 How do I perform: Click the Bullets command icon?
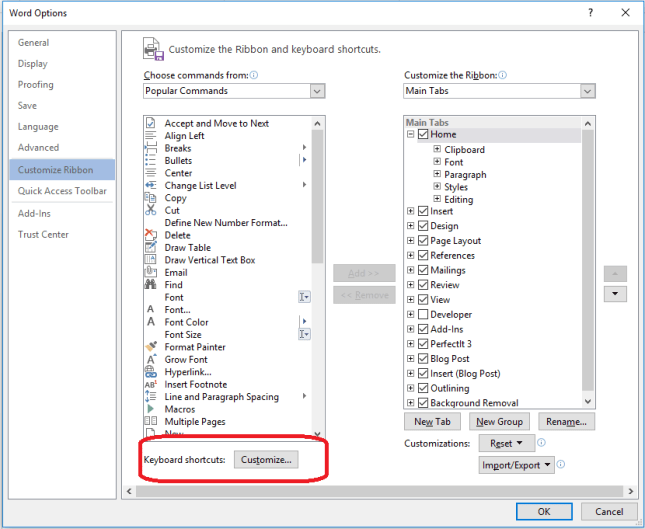151,160
